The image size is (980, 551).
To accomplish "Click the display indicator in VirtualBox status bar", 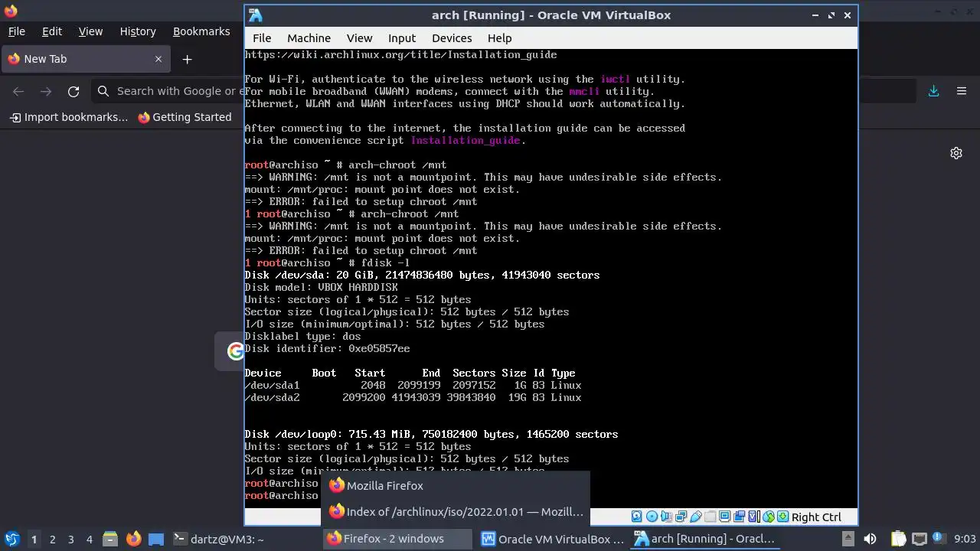I will pos(724,517).
